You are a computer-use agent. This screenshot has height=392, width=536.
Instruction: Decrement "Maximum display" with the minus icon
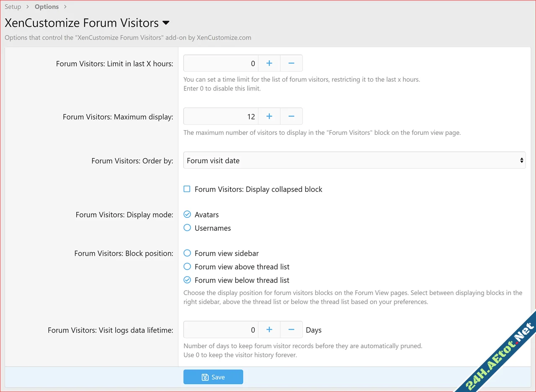tap(291, 116)
